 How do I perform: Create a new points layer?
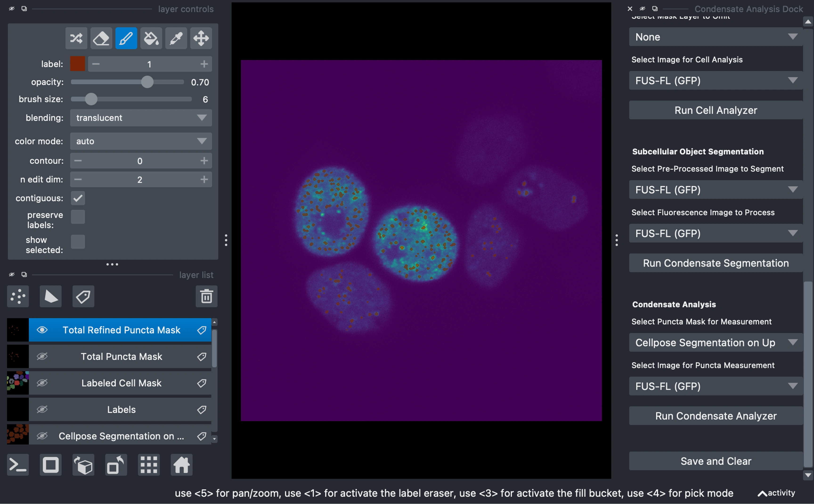(x=18, y=296)
